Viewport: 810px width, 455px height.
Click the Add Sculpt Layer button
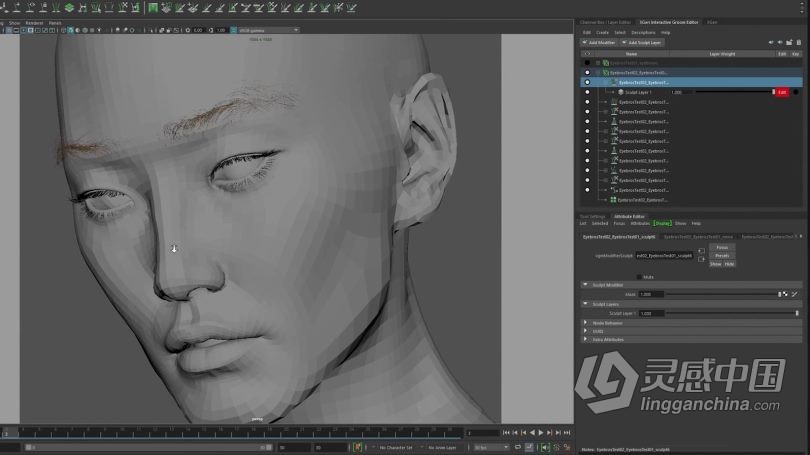[x=642, y=42]
